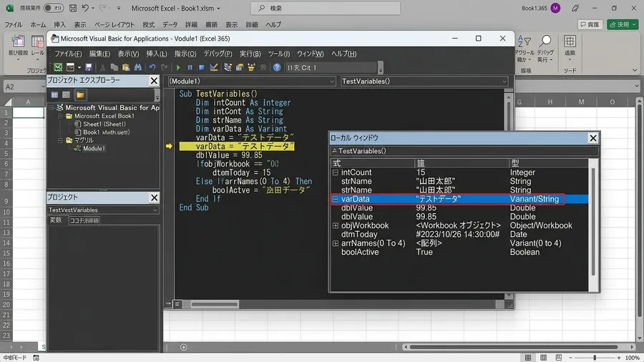Viewport: 644px width, 362px height.
Task: Click the Break pause icon
Action: click(x=190, y=67)
